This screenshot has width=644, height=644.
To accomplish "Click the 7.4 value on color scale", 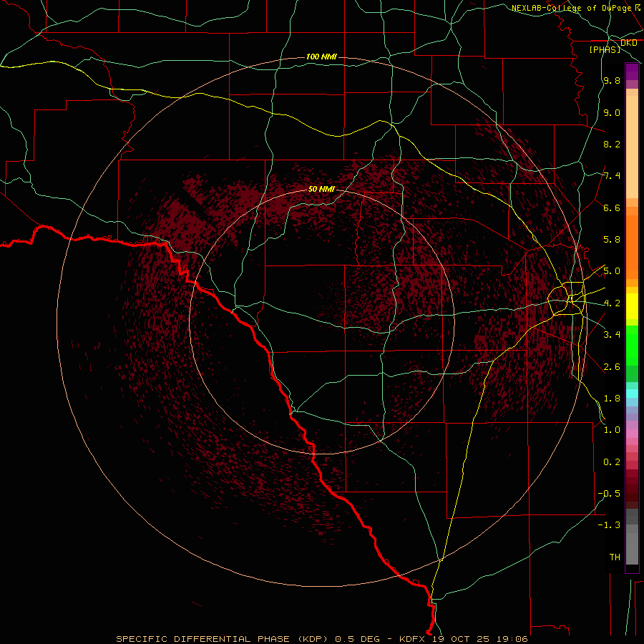I will point(612,176).
